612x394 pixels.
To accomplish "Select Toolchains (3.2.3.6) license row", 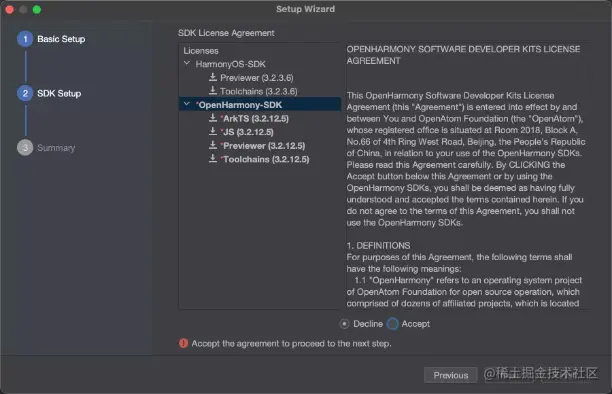I will click(258, 91).
